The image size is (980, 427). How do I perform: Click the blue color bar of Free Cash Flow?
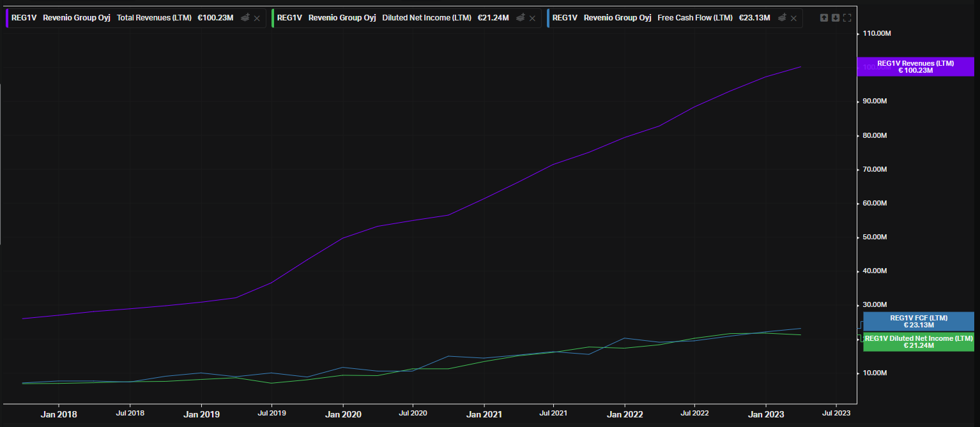coord(548,18)
